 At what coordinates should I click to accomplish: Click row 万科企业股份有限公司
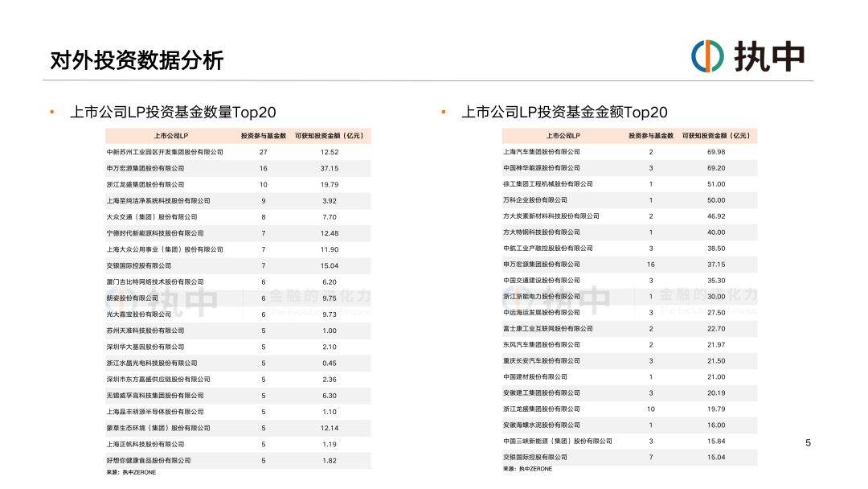click(x=629, y=200)
